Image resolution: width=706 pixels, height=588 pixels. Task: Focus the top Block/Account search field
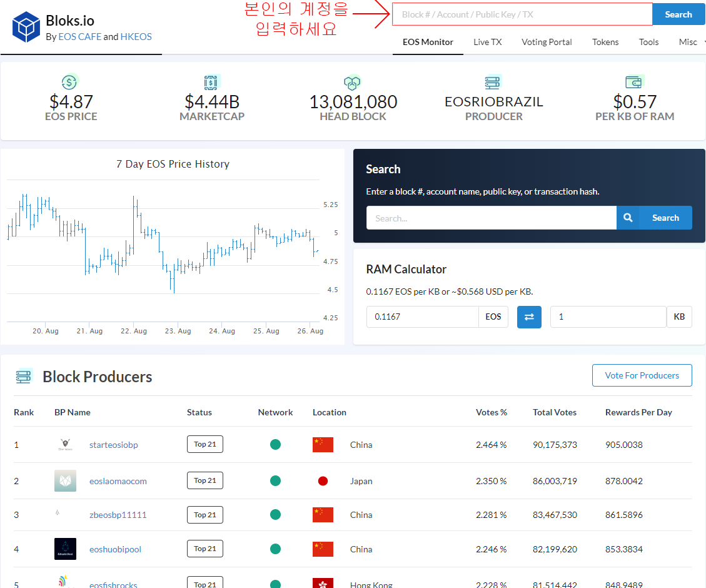click(x=522, y=14)
